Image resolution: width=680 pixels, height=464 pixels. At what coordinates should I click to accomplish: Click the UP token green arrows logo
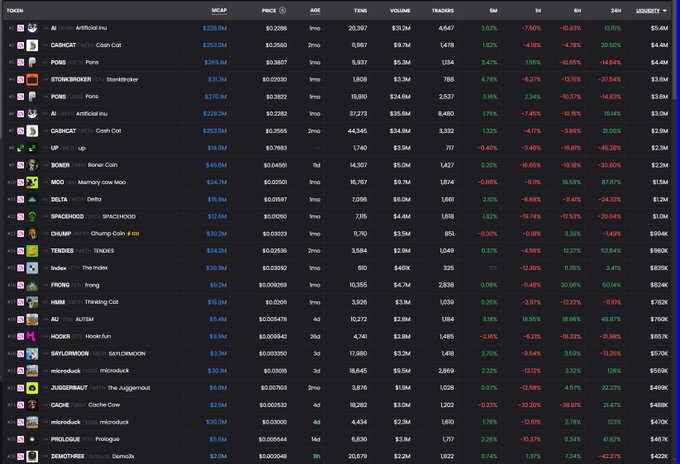point(32,148)
